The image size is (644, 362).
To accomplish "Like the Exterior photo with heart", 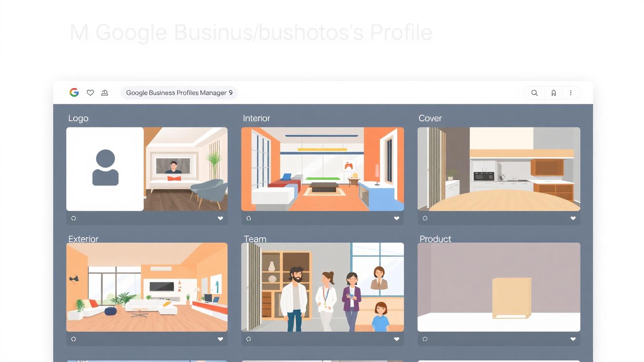I will (220, 339).
